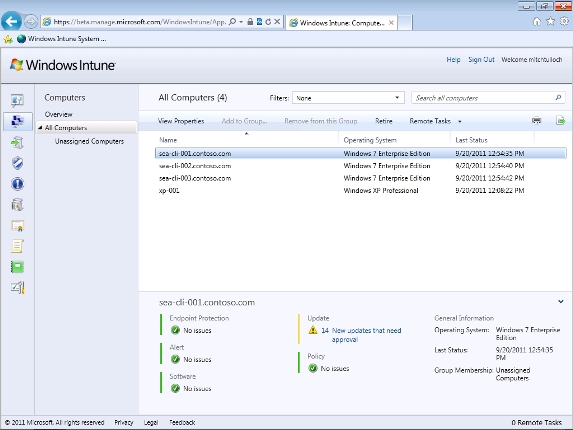Open browser favorites star icon
573x430 pixels.
tap(550, 22)
